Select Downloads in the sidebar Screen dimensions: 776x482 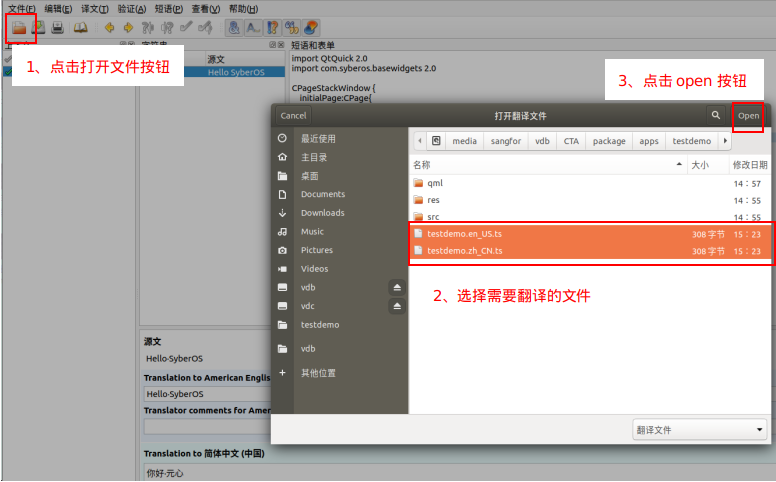pyautogui.click(x=322, y=213)
